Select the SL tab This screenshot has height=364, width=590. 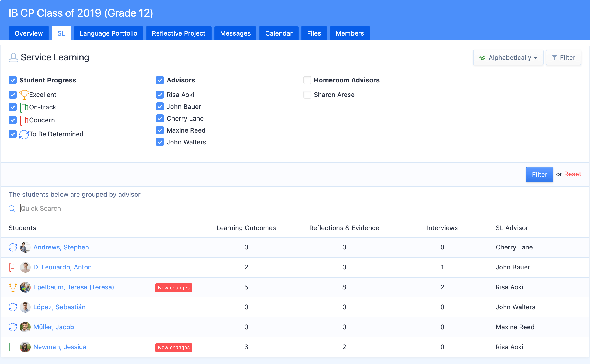coord(61,33)
